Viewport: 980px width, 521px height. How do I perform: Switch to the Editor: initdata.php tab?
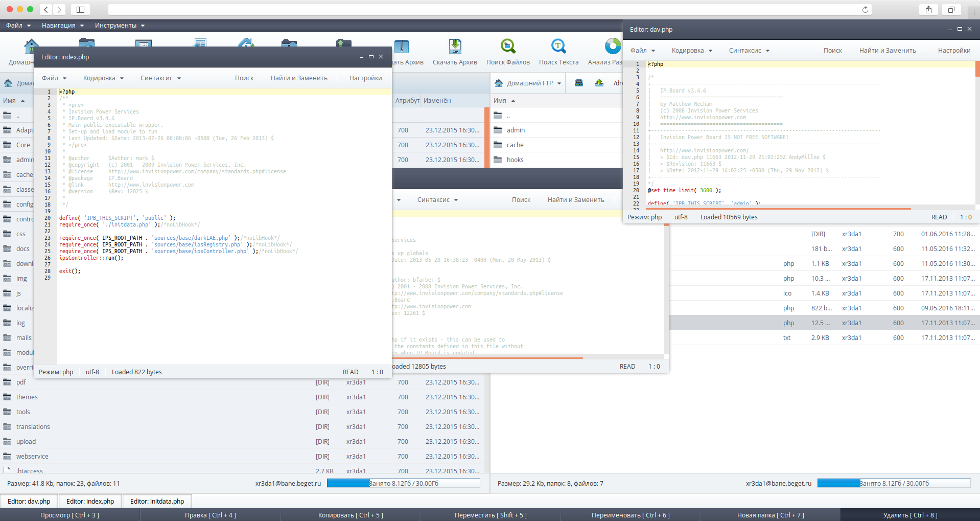click(157, 501)
